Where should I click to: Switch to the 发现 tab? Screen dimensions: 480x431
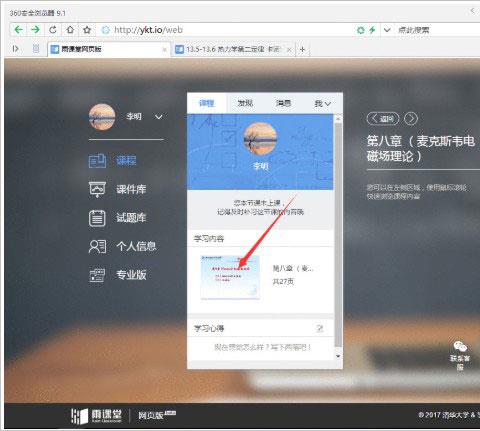pyautogui.click(x=245, y=103)
